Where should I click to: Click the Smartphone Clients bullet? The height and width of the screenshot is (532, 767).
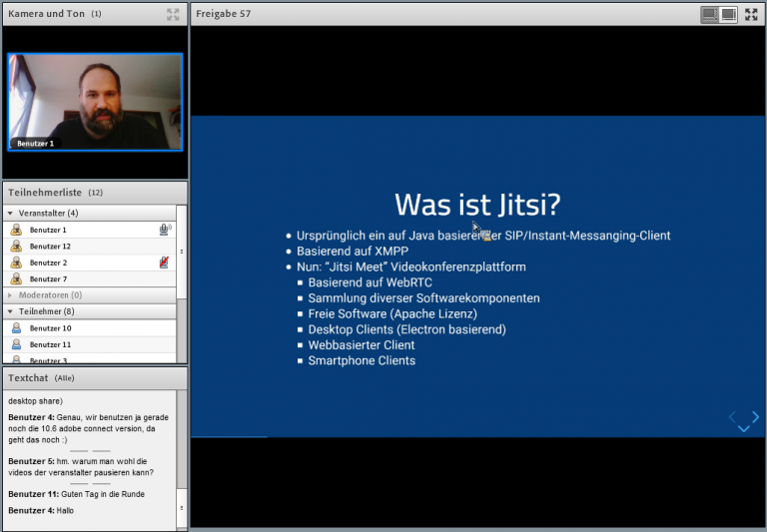(362, 361)
